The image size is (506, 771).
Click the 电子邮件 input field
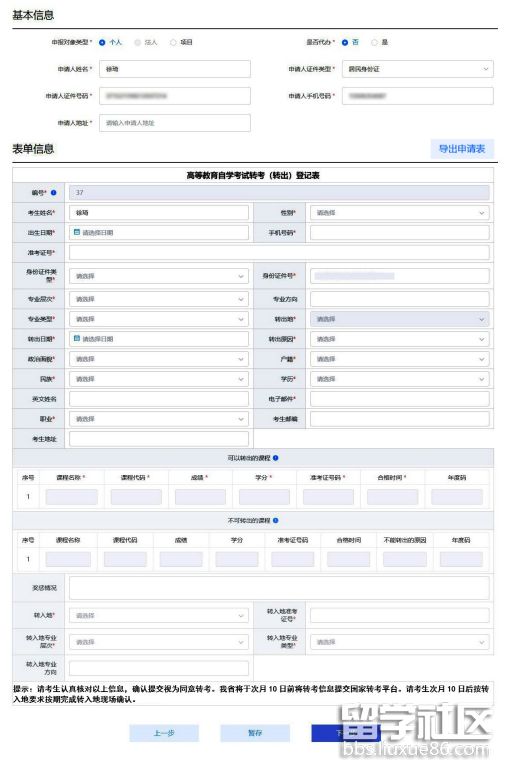tap(399, 399)
